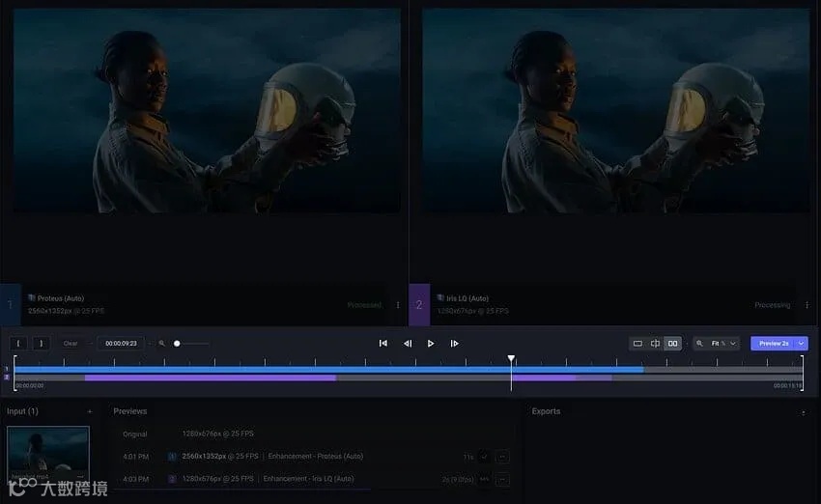Click the right preview video frame
Screen dimensions: 821x504
pos(616,110)
